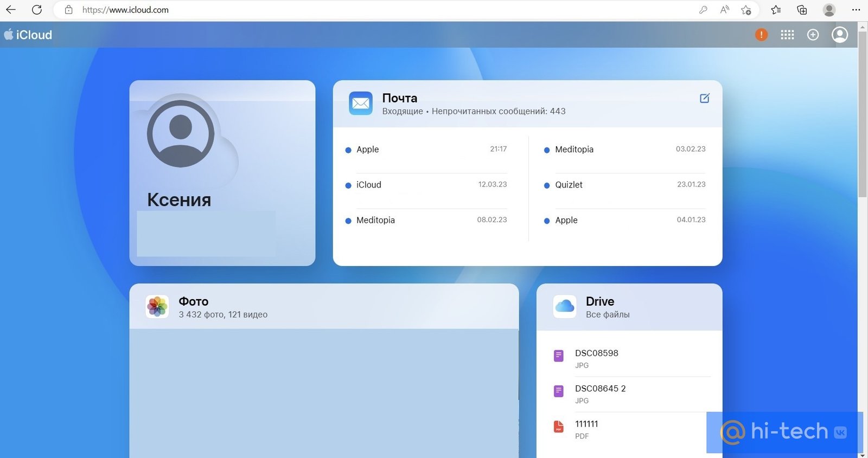Open the Quizlet email dated 23.01.23
This screenshot has width=868, height=458.
(625, 185)
